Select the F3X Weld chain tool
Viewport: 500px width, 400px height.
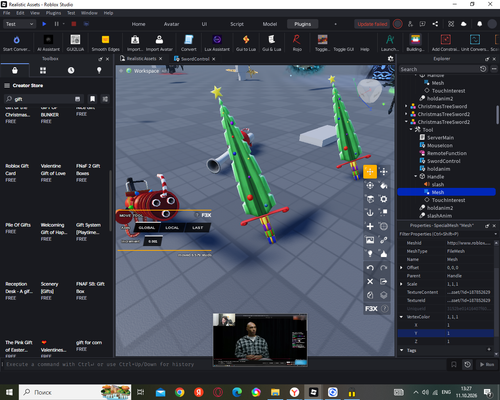coord(384,240)
